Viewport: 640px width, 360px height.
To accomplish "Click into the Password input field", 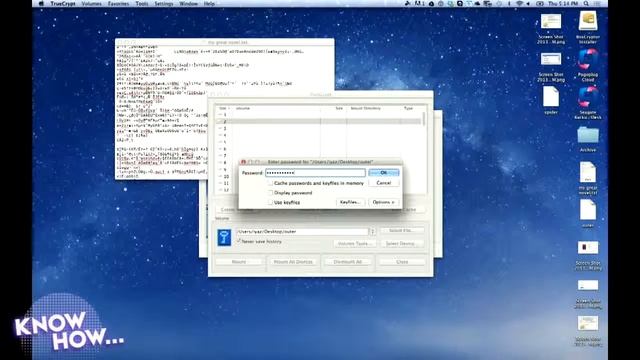I will point(315,173).
